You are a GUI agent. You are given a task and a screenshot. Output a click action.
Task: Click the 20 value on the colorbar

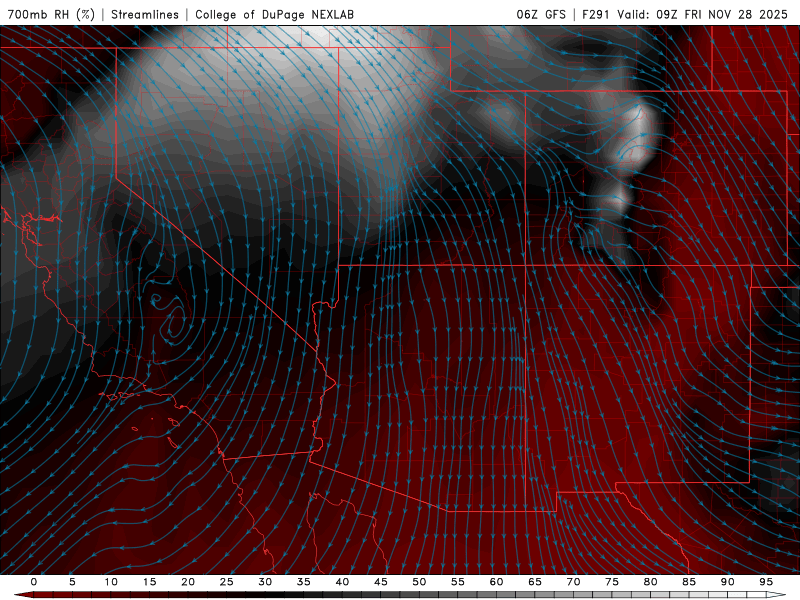(x=188, y=582)
